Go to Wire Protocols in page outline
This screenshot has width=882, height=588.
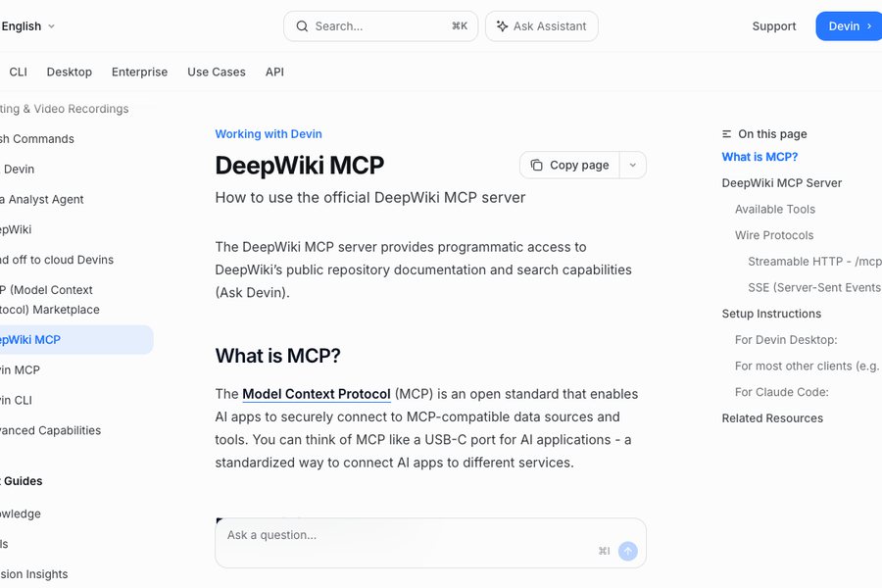coord(774,235)
